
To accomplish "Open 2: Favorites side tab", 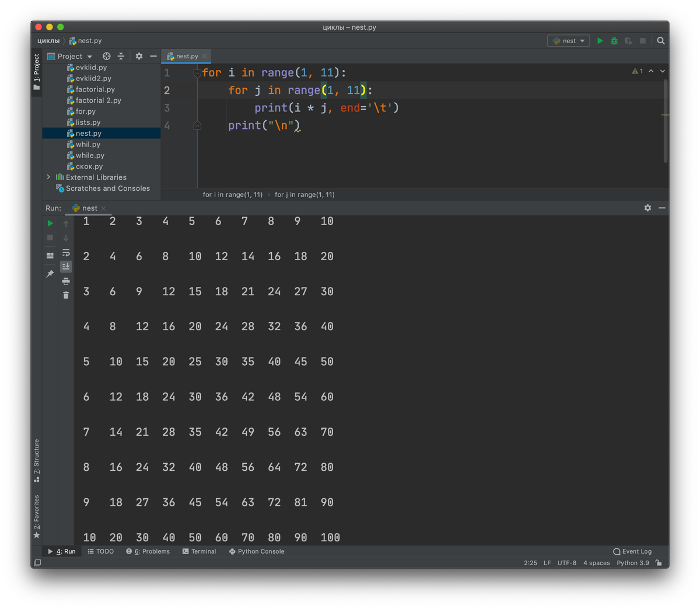I will tap(37, 516).
